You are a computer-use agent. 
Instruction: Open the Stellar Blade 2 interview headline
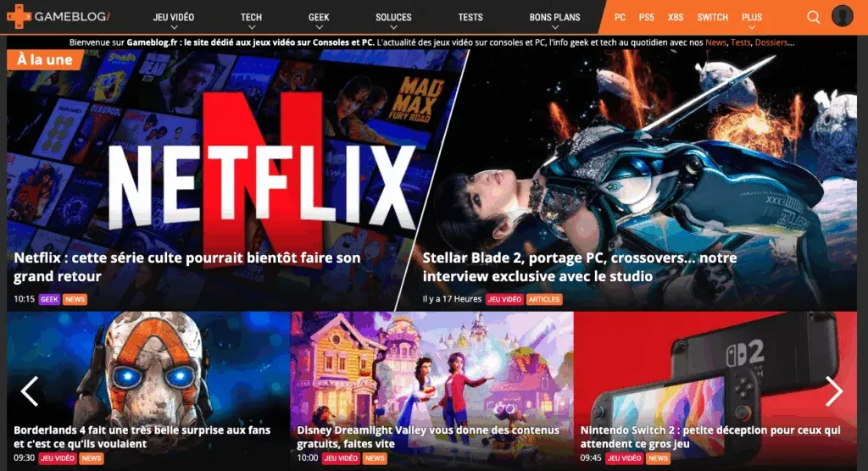580,267
